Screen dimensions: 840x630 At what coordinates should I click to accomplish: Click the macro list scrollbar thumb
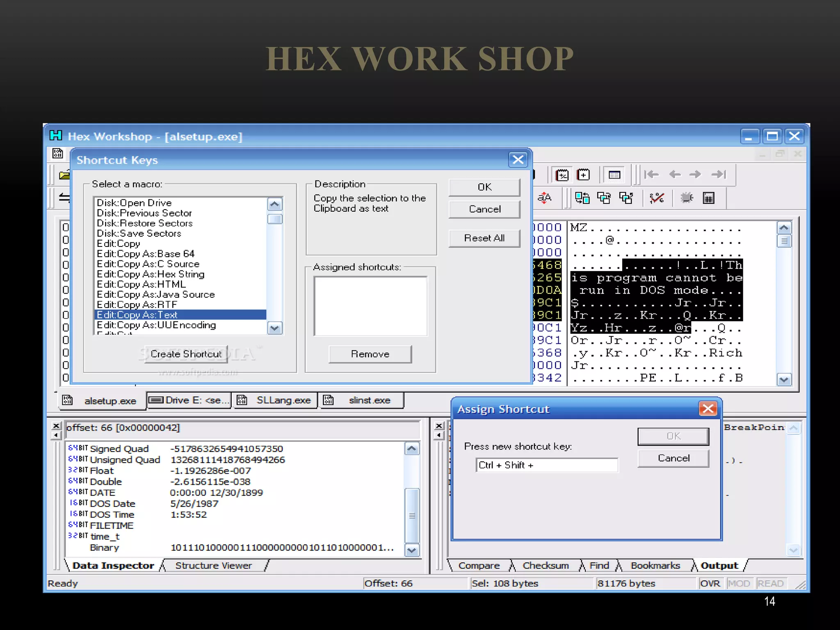(x=274, y=219)
